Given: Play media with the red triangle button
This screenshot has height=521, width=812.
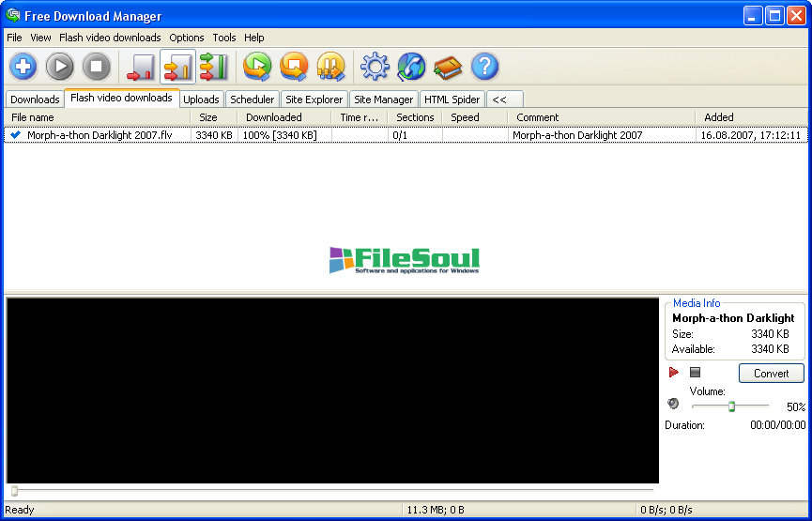Looking at the screenshot, I should [x=674, y=373].
